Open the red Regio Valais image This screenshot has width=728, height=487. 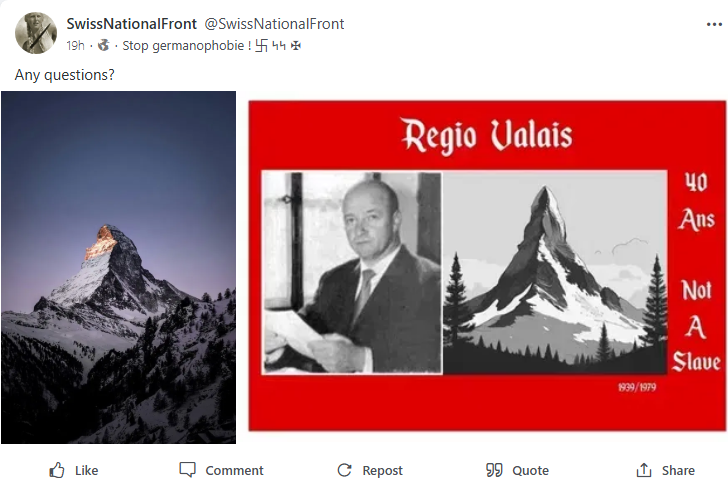[487, 265]
